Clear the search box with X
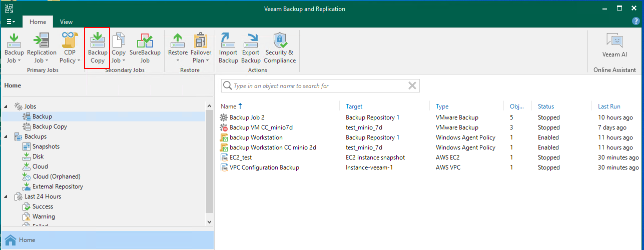Image resolution: width=644 pixels, height=250 pixels. tap(412, 86)
